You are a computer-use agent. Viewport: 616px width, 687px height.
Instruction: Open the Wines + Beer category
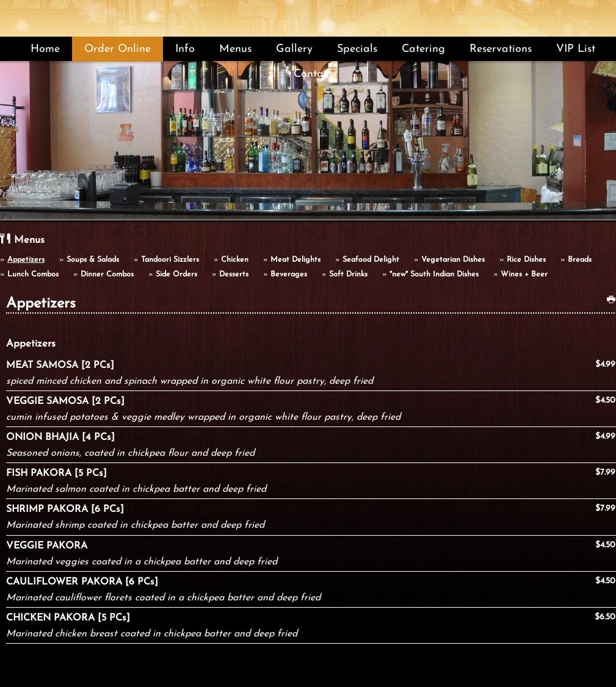[524, 275]
